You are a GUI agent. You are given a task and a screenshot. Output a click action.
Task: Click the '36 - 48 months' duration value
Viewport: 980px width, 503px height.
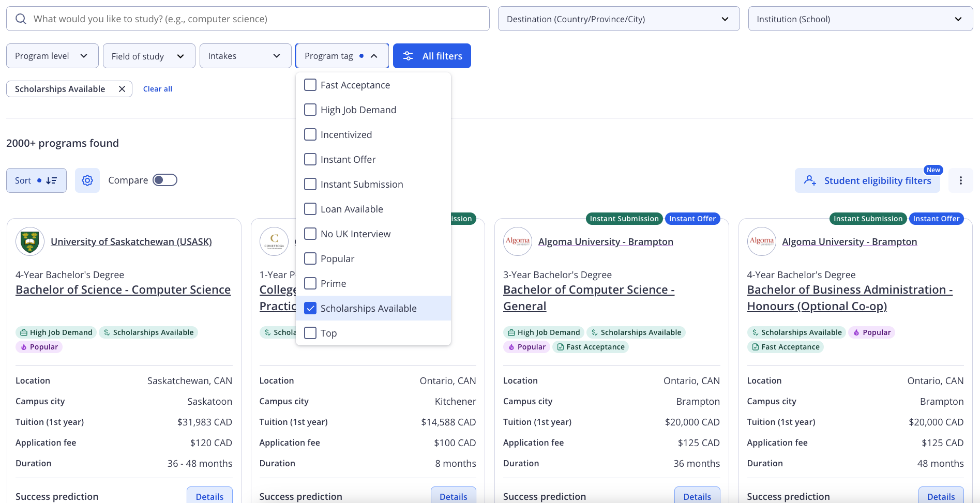[200, 463]
